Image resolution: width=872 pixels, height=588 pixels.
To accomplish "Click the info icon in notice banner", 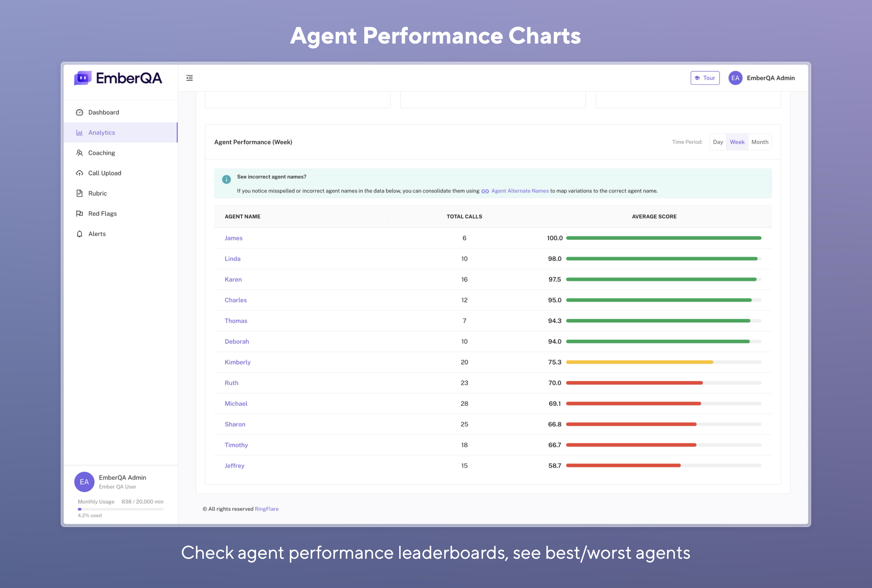I will (227, 180).
